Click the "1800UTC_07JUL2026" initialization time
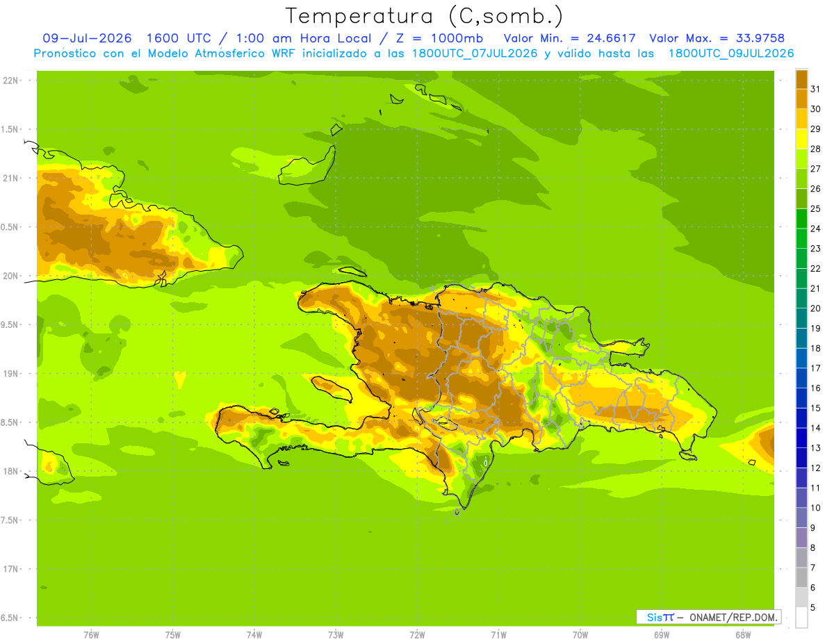The image size is (834, 644). [475, 53]
